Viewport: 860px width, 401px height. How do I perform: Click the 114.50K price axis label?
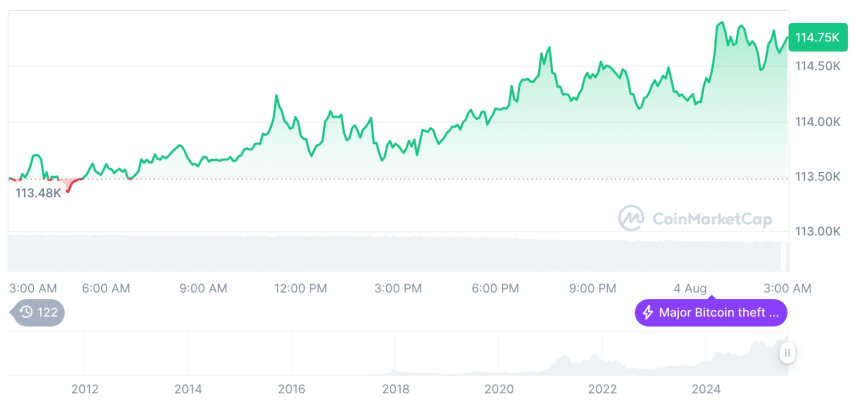click(817, 66)
